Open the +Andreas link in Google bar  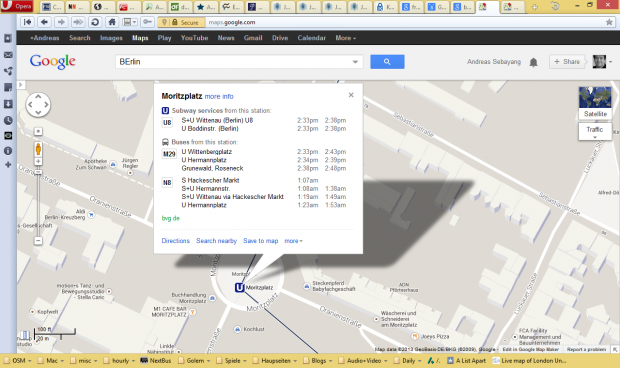point(45,38)
